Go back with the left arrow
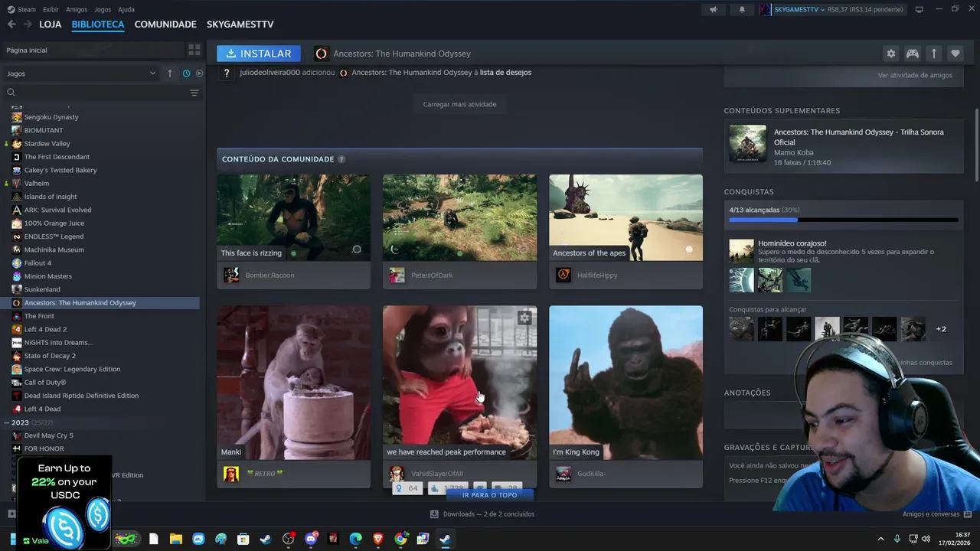 [11, 24]
